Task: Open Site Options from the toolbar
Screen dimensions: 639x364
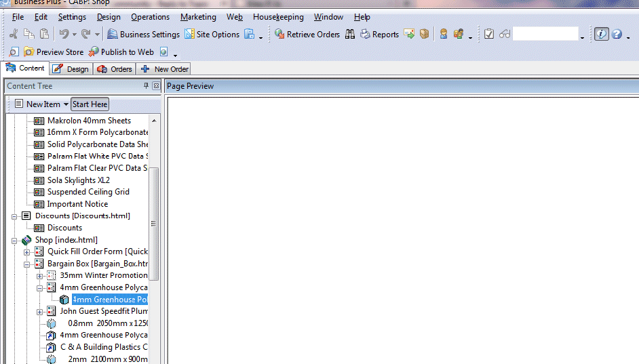Action: [x=212, y=35]
